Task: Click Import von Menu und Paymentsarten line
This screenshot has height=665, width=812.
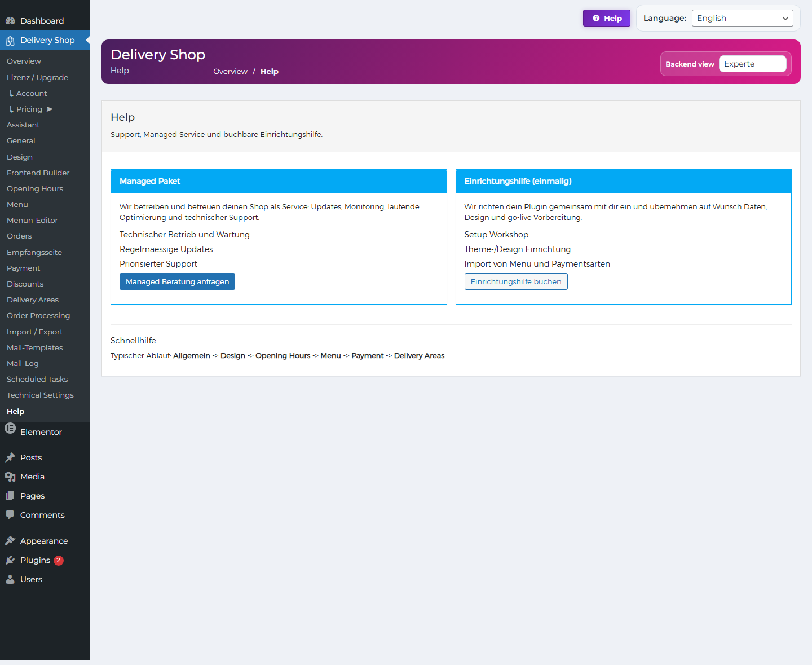Action: coord(537,264)
